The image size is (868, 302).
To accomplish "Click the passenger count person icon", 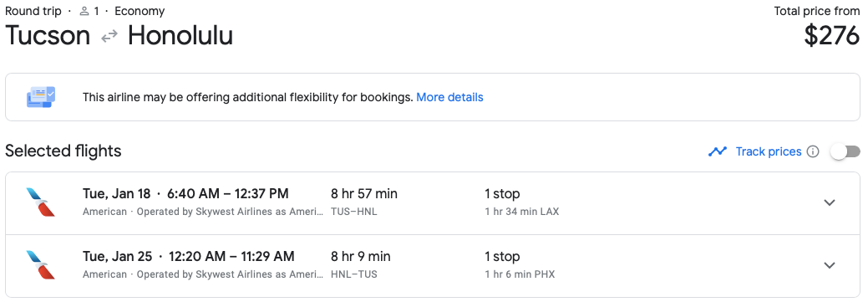I will (84, 11).
